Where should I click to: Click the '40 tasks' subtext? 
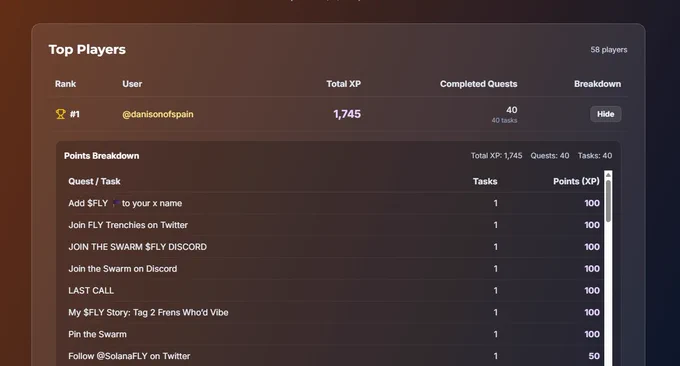click(504, 121)
